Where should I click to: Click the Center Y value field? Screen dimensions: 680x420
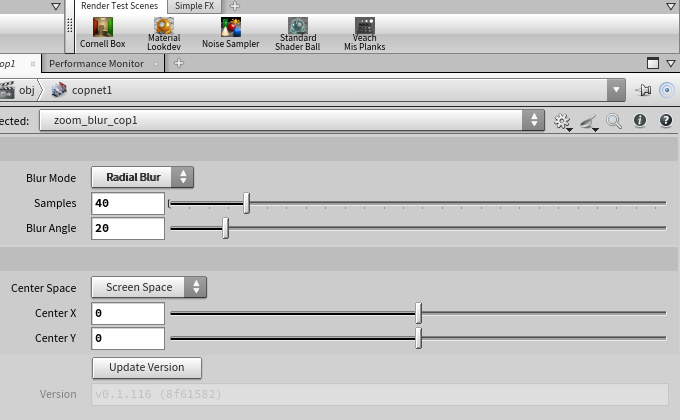[x=128, y=338]
